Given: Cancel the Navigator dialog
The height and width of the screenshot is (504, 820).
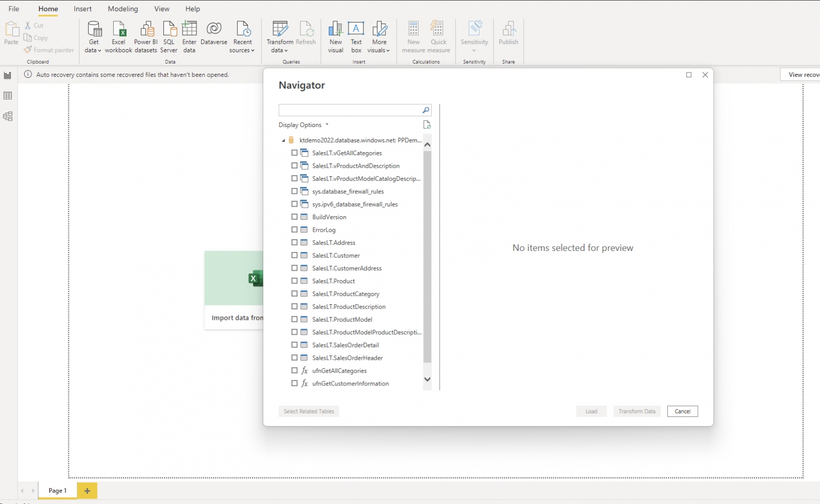Looking at the screenshot, I should click(x=682, y=411).
